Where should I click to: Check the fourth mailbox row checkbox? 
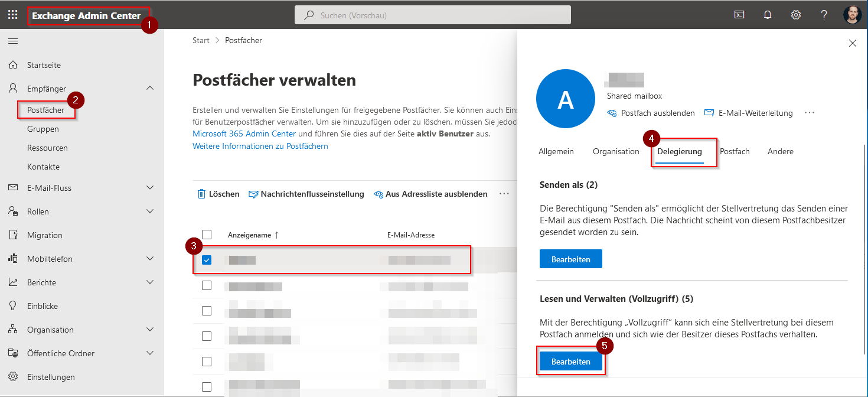[207, 336]
